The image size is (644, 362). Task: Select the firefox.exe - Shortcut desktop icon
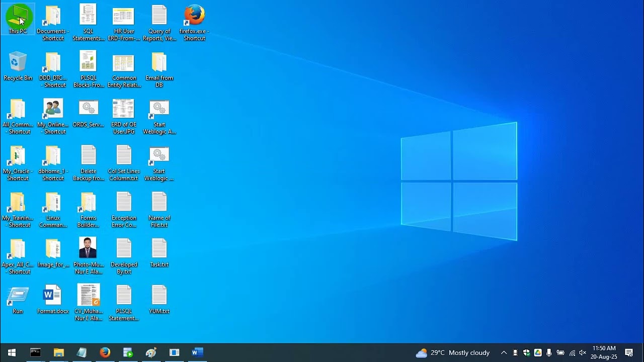click(x=194, y=23)
